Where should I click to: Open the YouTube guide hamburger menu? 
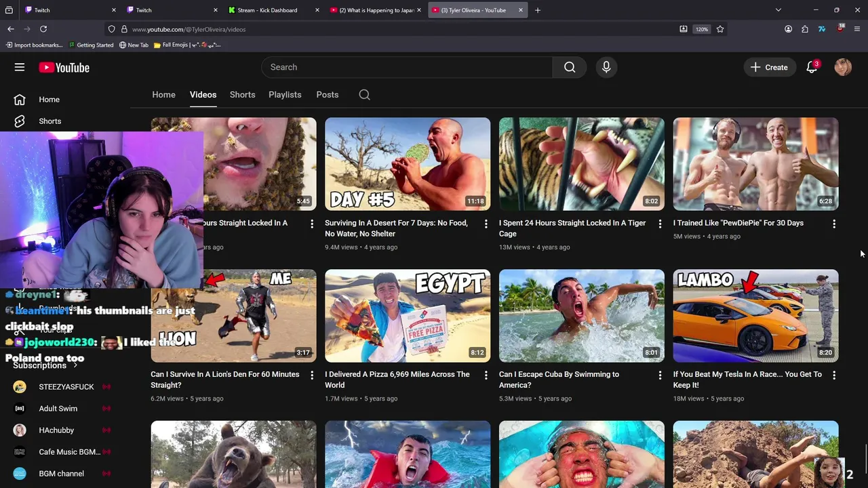(x=20, y=67)
